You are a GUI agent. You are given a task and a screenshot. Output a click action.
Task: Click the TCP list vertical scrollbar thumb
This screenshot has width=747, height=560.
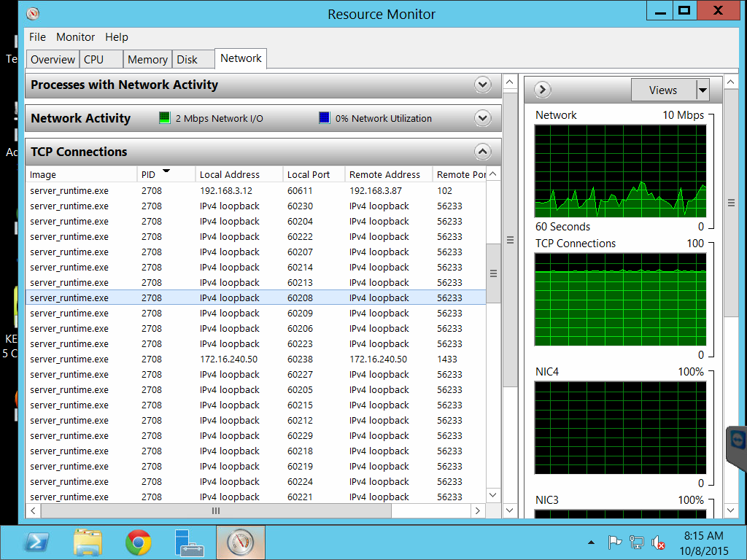[493, 273]
